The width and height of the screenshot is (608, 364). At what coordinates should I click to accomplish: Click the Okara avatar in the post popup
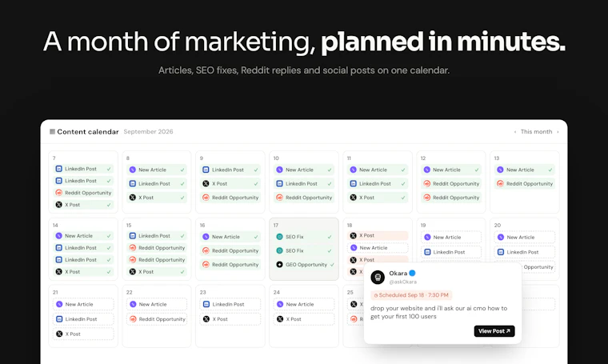[x=378, y=277]
